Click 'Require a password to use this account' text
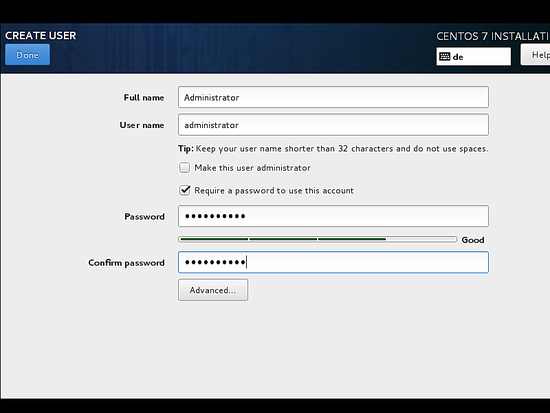 pos(274,191)
